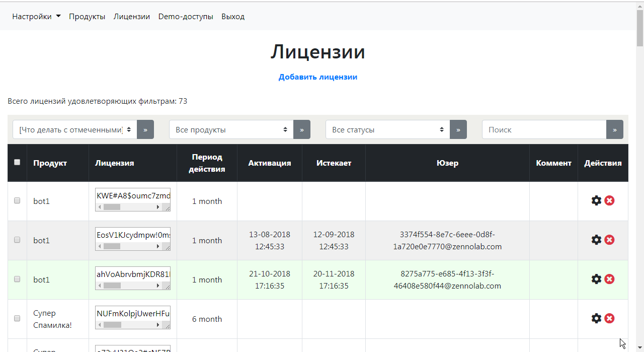
Task: Open gear settings for 6 month license
Action: coord(596,318)
